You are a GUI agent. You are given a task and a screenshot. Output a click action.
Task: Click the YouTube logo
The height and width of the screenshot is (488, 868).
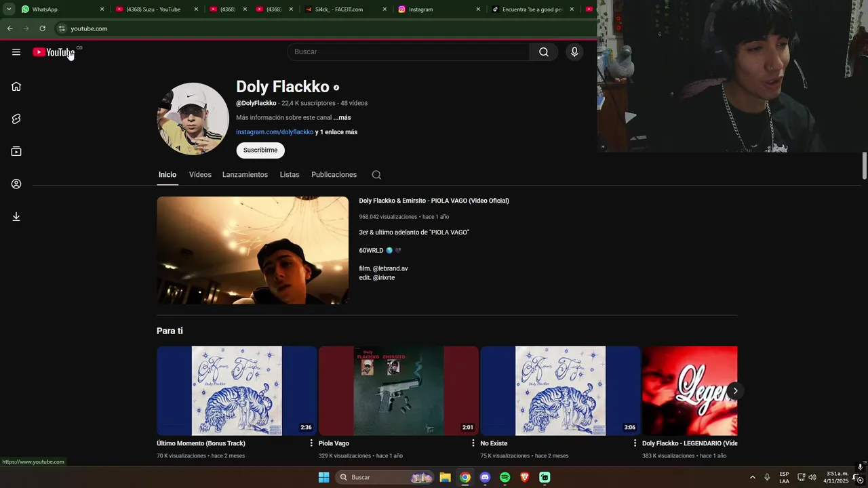54,52
